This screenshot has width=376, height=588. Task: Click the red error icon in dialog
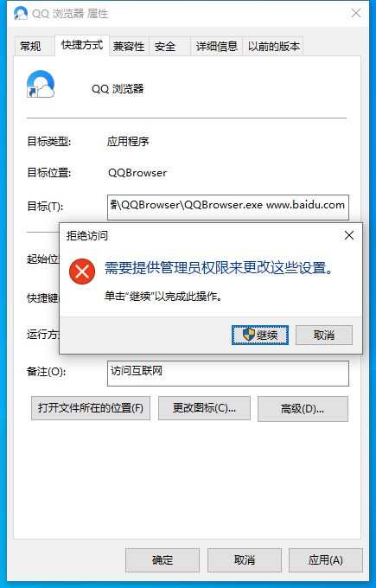tap(82, 272)
